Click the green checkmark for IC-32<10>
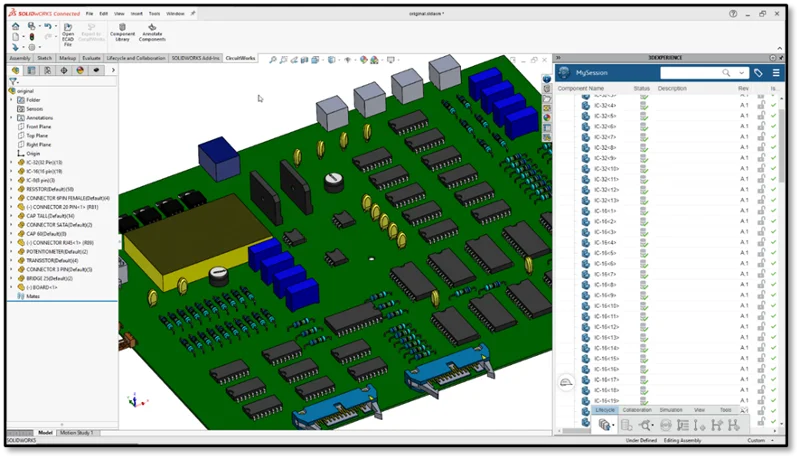The height and width of the screenshot is (459, 800). point(773,169)
